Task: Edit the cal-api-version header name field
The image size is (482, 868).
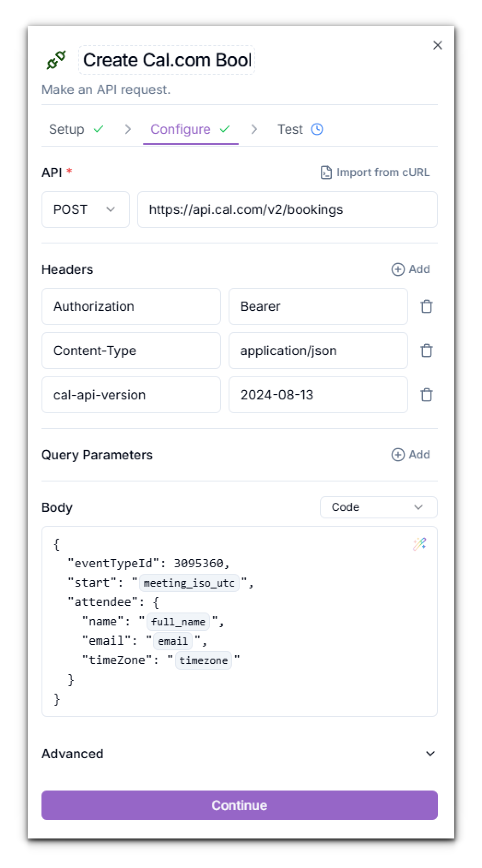Action: [x=131, y=395]
